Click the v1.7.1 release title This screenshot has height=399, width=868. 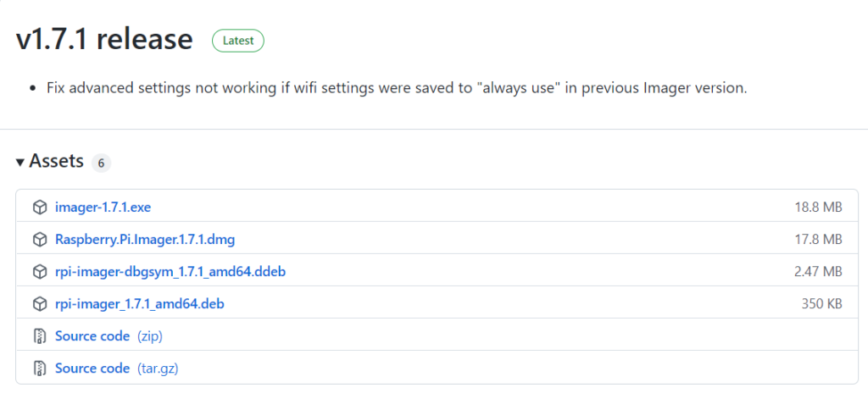coord(104,40)
